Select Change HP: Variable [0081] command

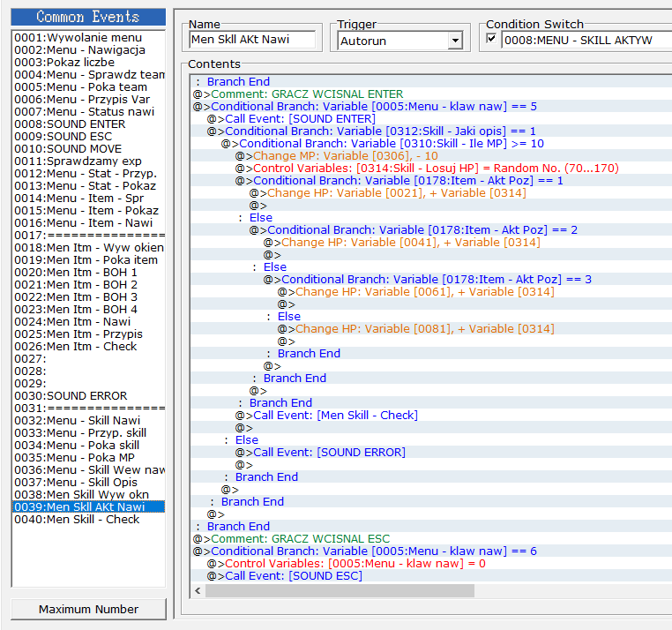(431, 329)
